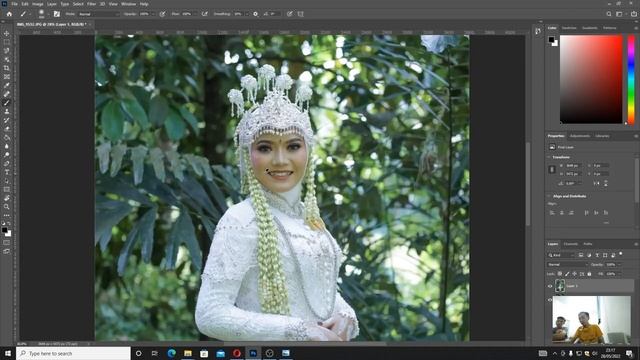Open the Opacity dropdown in options bar

pos(153,14)
